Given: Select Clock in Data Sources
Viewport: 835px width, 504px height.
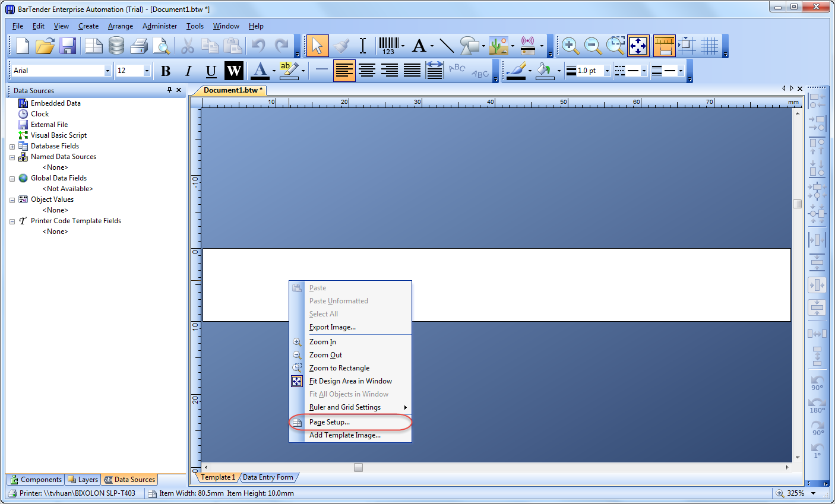Looking at the screenshot, I should click(x=40, y=114).
